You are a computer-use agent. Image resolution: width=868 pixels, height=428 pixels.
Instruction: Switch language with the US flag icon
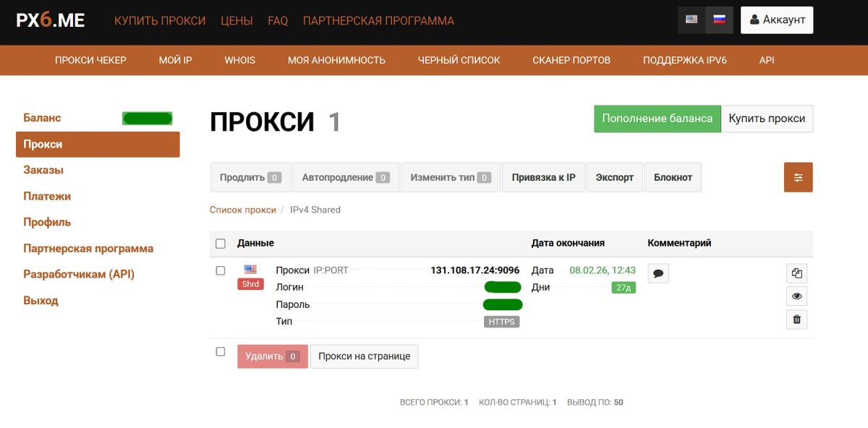pos(692,20)
